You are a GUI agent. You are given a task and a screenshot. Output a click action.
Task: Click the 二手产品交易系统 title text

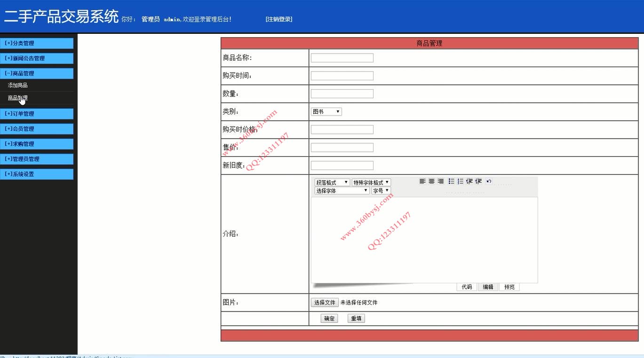tap(61, 16)
